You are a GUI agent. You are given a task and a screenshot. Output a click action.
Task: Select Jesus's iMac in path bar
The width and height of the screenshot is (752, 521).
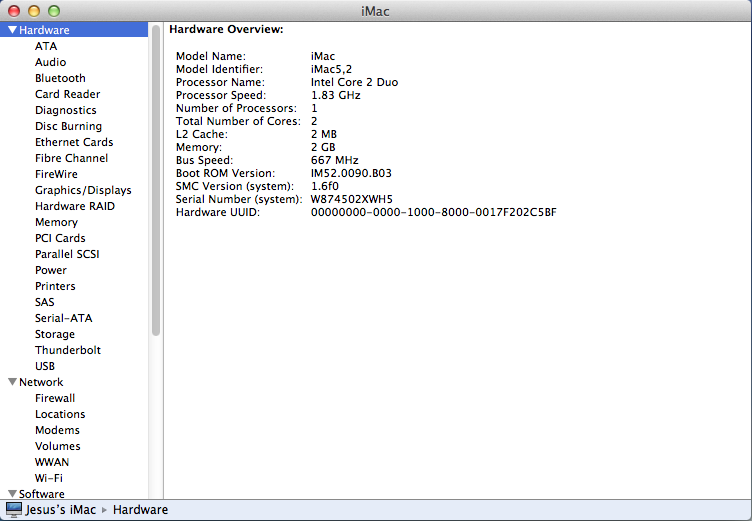[60, 509]
